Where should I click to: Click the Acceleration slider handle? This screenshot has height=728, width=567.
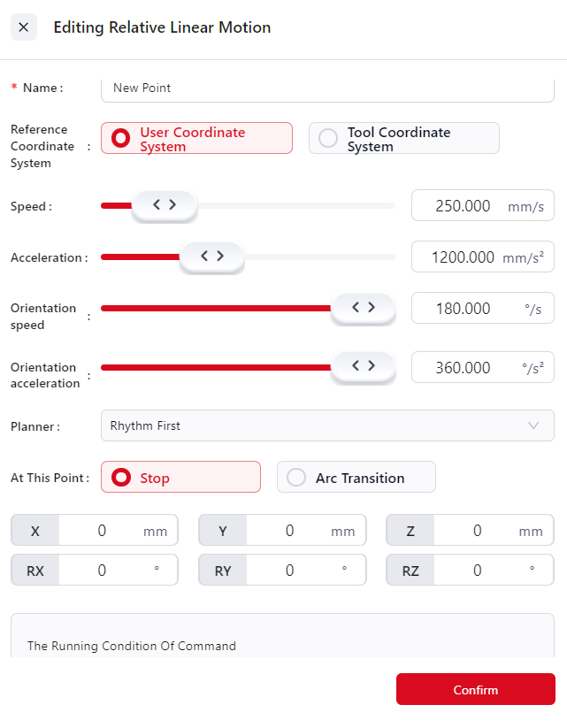[x=212, y=257]
